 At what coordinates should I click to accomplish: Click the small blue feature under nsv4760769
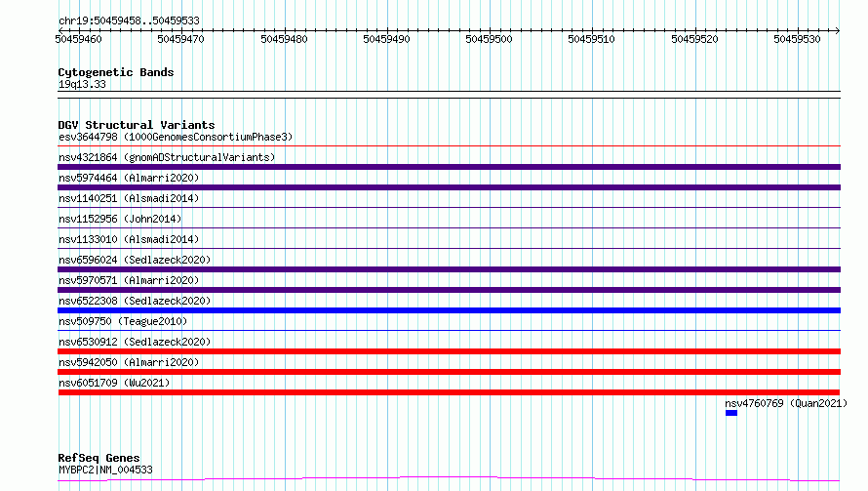point(731,413)
